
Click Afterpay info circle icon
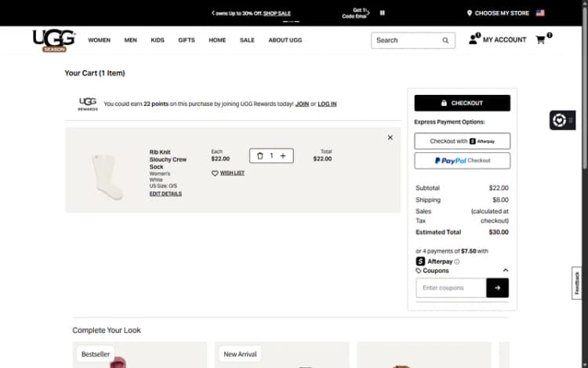coord(457,262)
